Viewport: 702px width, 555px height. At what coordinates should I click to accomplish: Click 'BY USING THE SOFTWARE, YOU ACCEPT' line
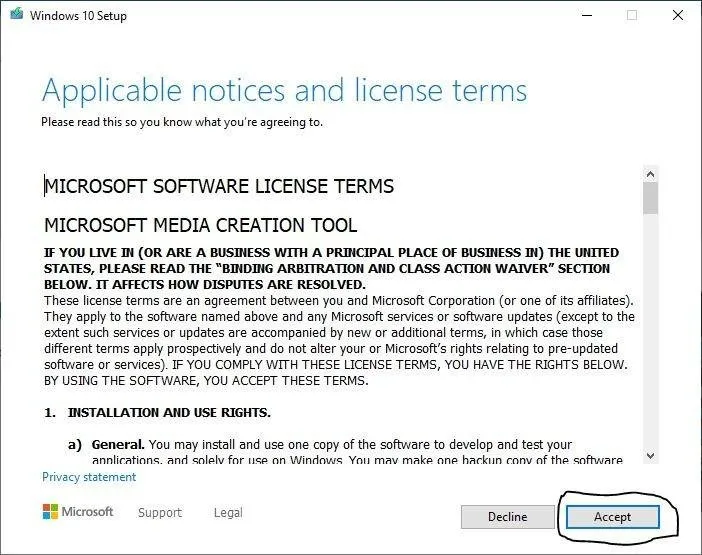click(x=206, y=381)
